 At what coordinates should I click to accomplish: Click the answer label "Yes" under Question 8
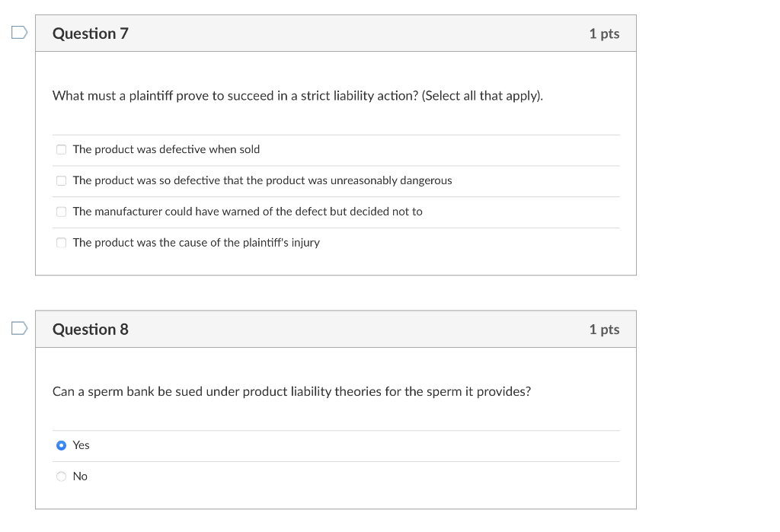82,445
